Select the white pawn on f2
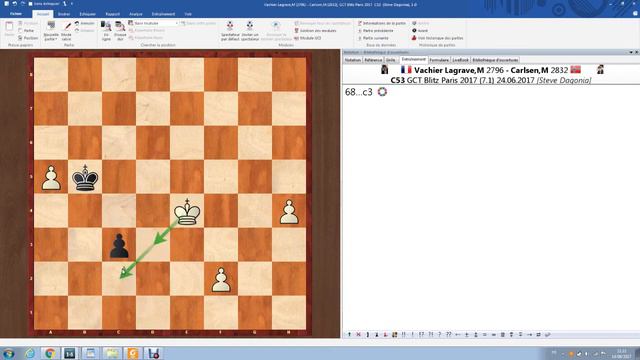This screenshot has height=360, width=640. (221, 280)
